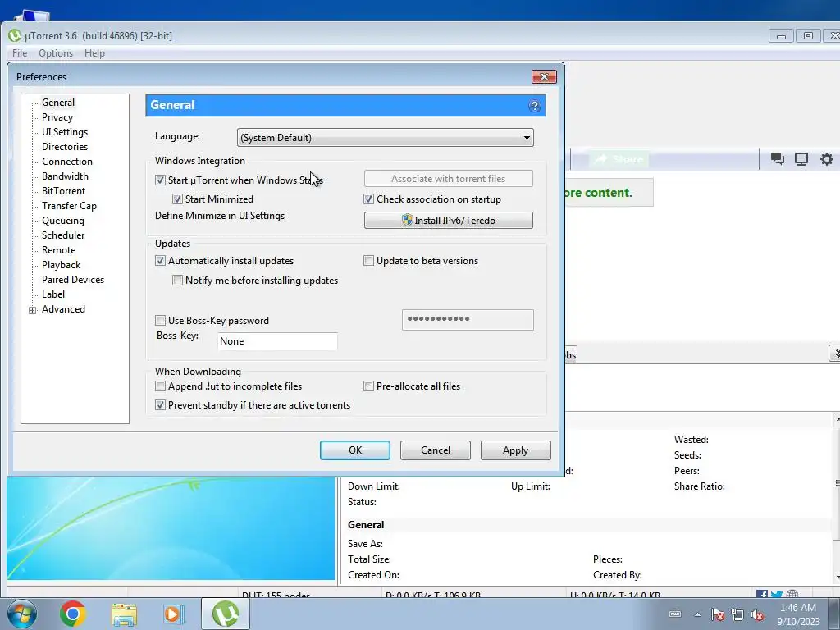Toggle Start µTorrent when Windows Starts
Image resolution: width=840 pixels, height=630 pixels.
point(160,180)
